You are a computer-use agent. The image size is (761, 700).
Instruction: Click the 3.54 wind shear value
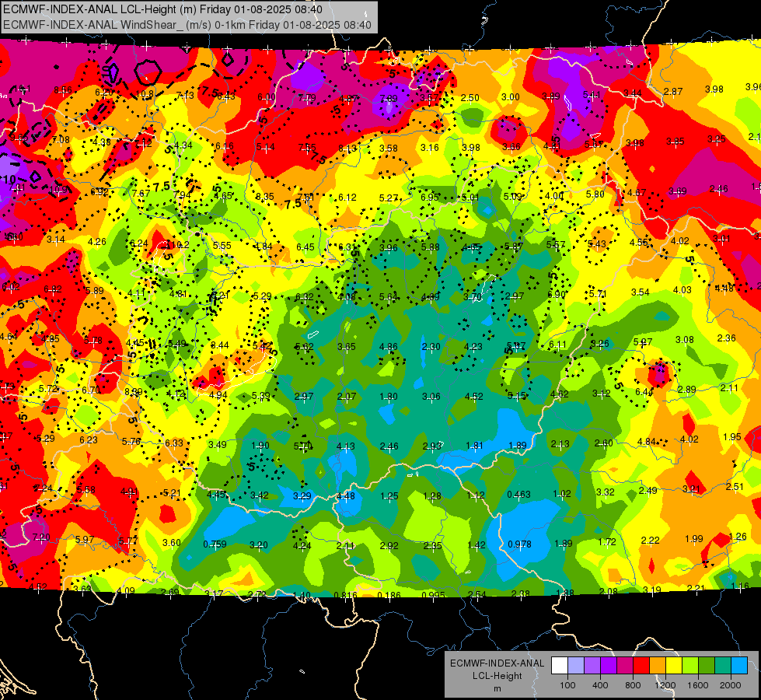click(x=641, y=292)
